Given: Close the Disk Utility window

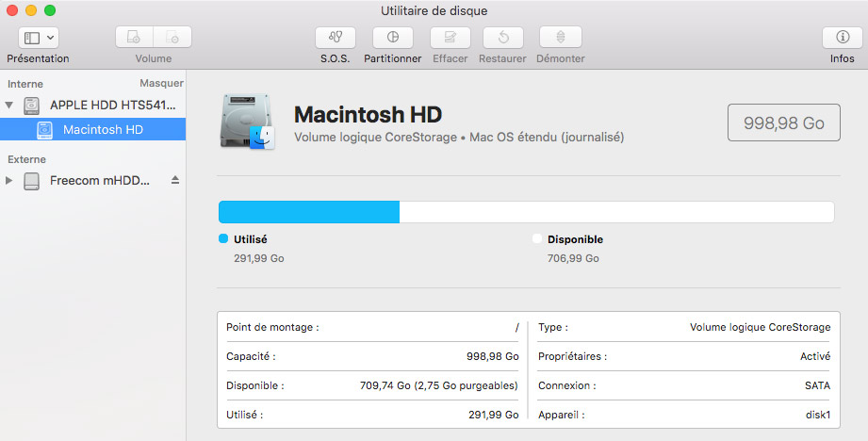Looking at the screenshot, I should (12, 10).
